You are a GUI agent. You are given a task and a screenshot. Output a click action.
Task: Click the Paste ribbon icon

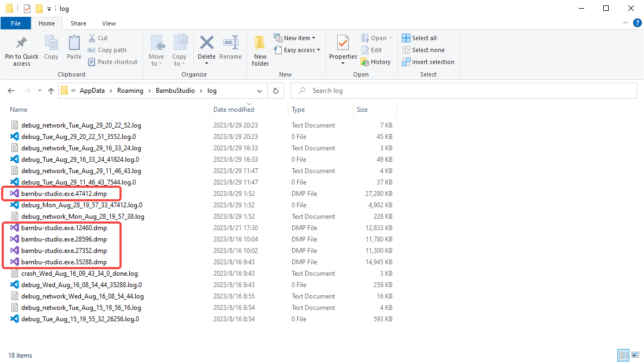point(74,43)
